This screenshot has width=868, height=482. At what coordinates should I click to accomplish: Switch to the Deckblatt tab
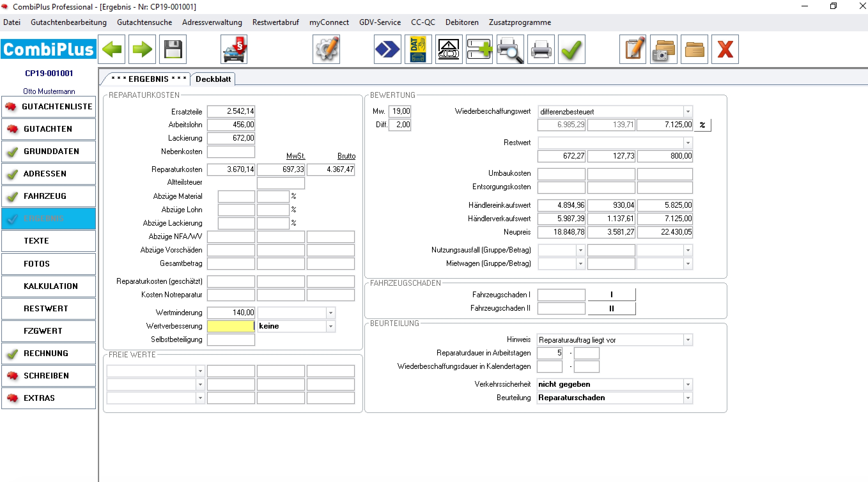coord(213,79)
